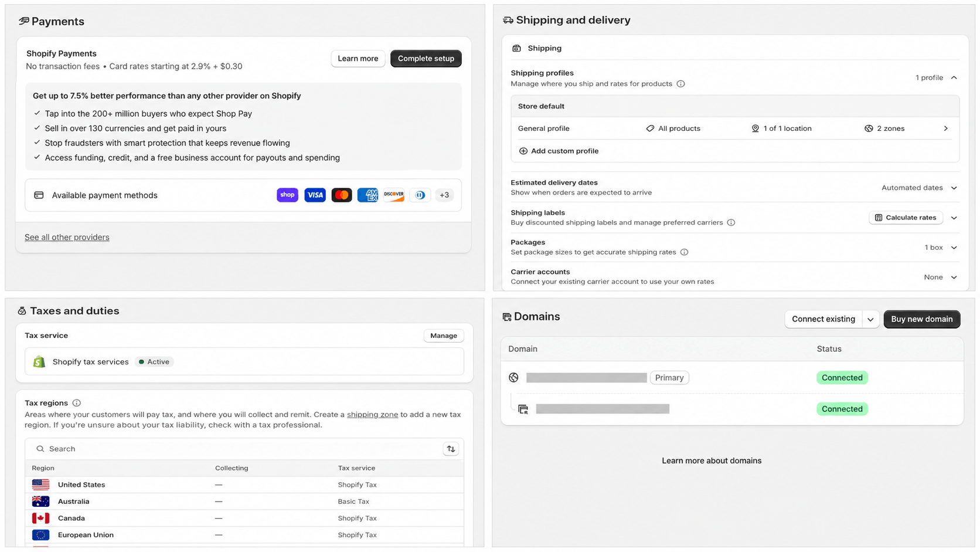Click the Collecting column header

coord(232,468)
